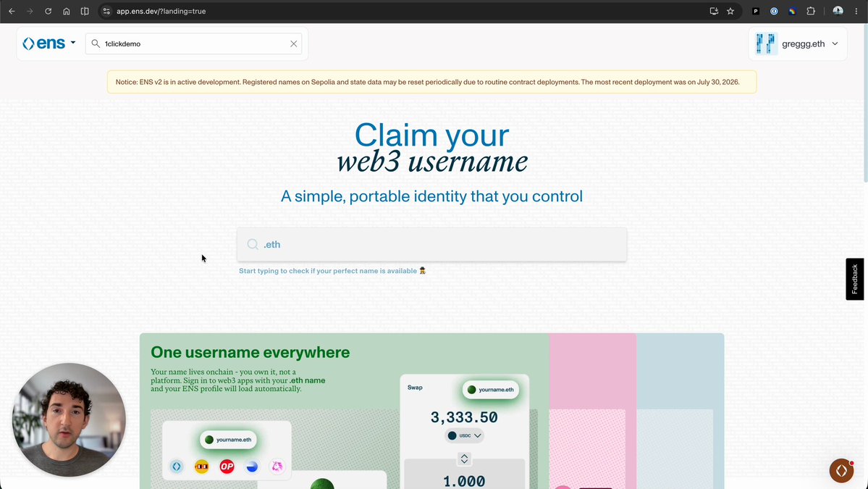Click the ENS v2 development notice banner
The image size is (868, 489).
point(431,82)
